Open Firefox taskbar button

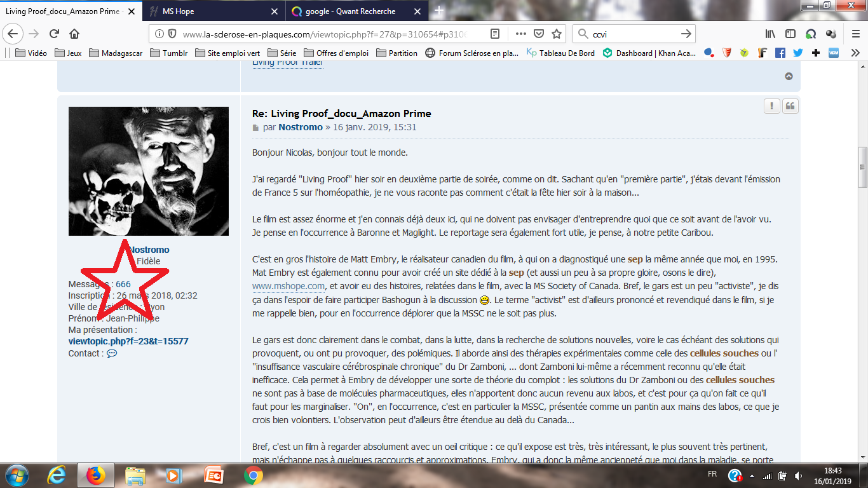click(96, 475)
